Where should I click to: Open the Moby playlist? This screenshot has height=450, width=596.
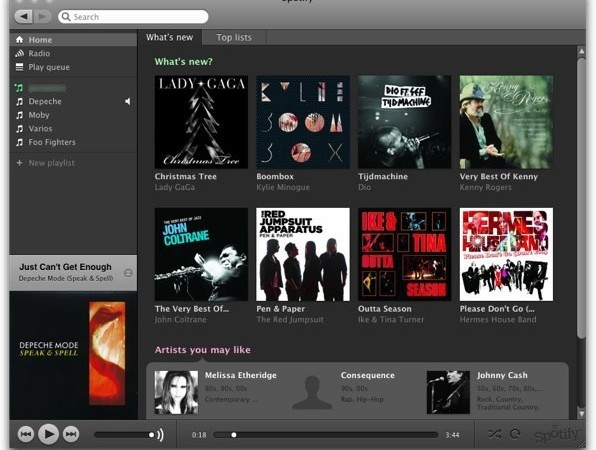pyautogui.click(x=73, y=115)
